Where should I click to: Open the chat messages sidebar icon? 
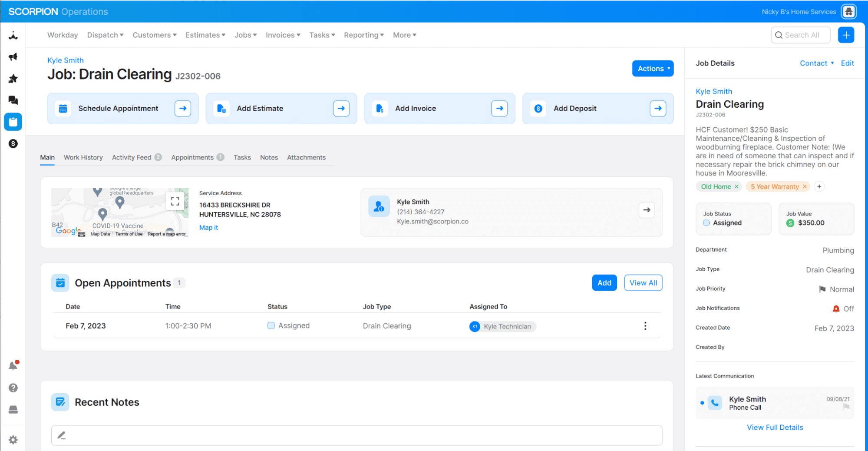coord(13,100)
